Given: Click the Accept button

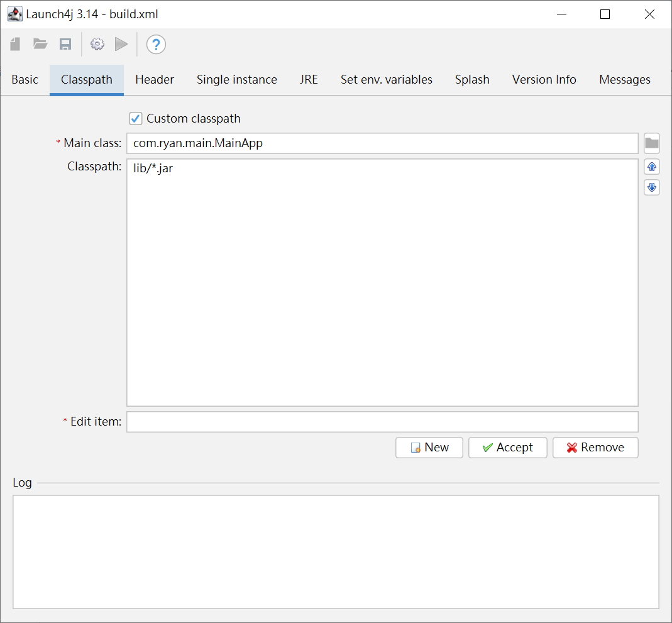Looking at the screenshot, I should (x=507, y=448).
